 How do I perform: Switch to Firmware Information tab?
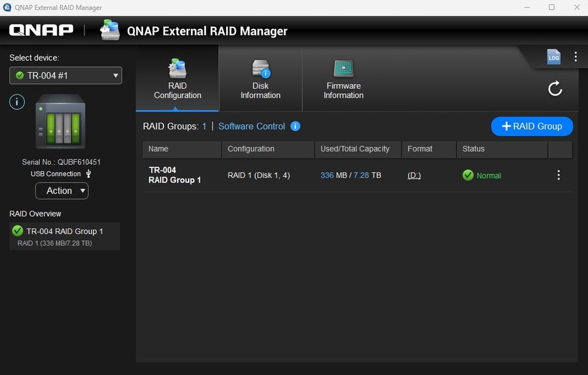pyautogui.click(x=344, y=79)
